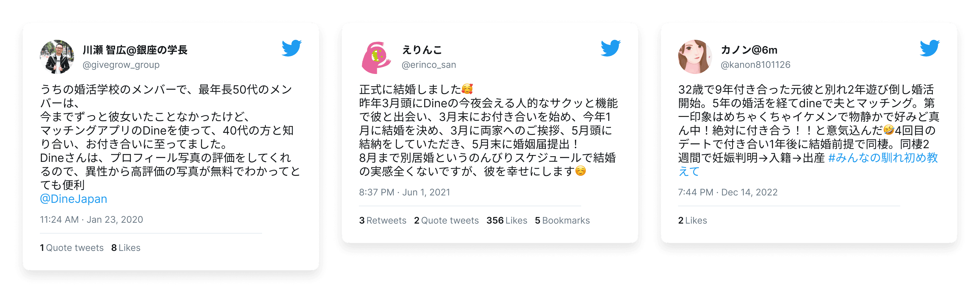980x293 pixels.
Task: Click the display name えりんこ
Action: click(x=422, y=50)
